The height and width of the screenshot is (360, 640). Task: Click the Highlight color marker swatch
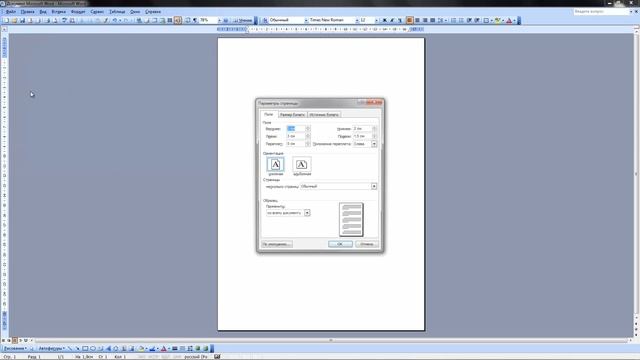[x=498, y=20]
